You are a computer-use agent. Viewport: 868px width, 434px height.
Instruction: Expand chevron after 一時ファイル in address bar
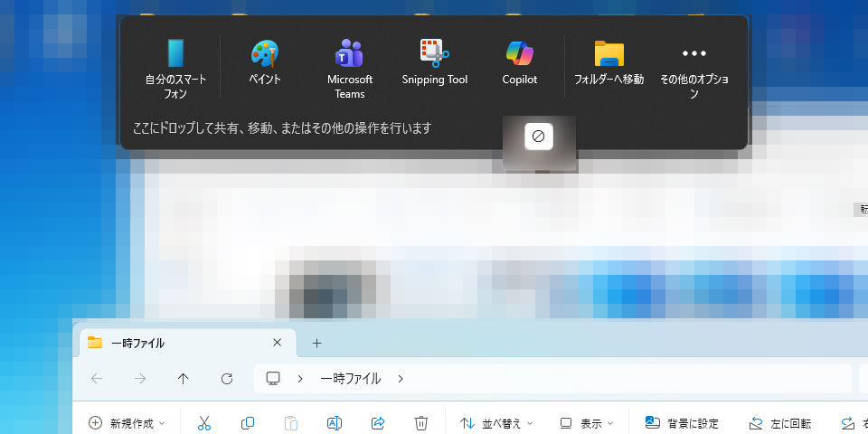401,379
